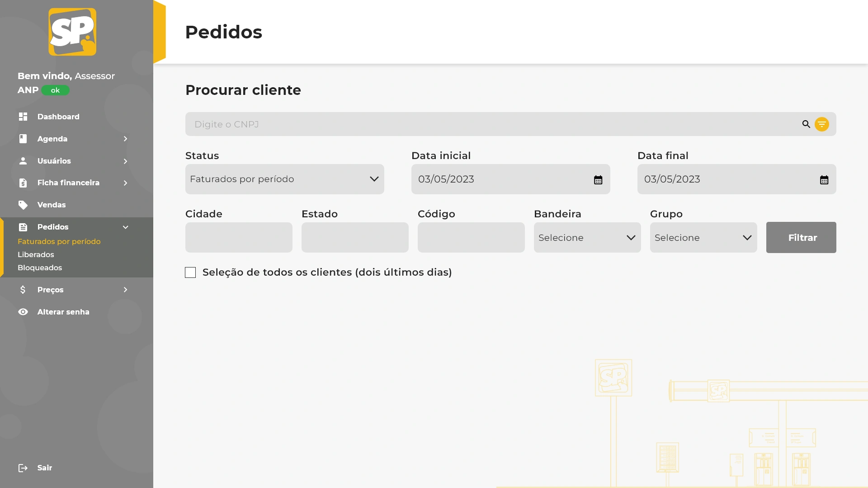Open the Data final calendar picker icon
The image size is (868, 488).
[824, 180]
